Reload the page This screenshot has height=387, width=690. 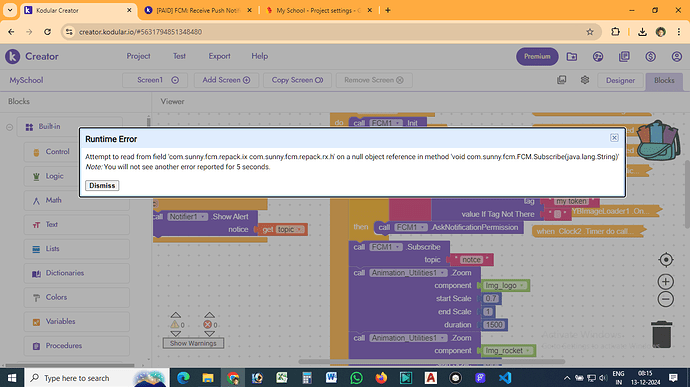coord(48,32)
